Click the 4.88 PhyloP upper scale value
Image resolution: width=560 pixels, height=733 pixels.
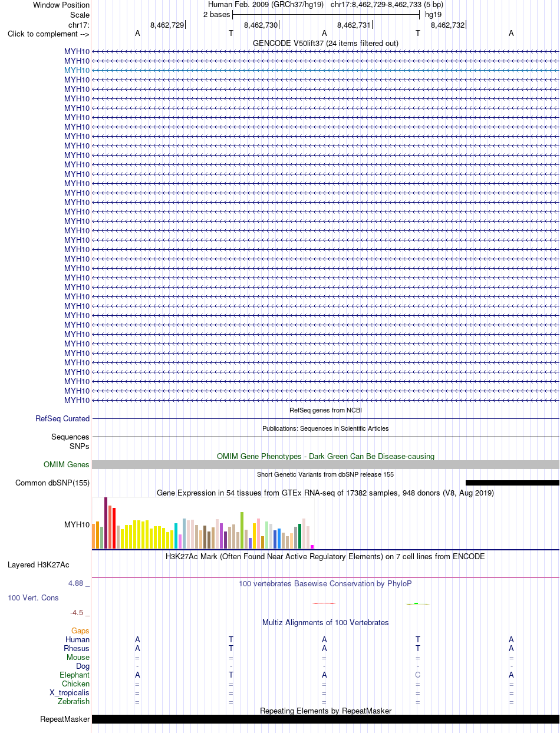click(x=76, y=583)
